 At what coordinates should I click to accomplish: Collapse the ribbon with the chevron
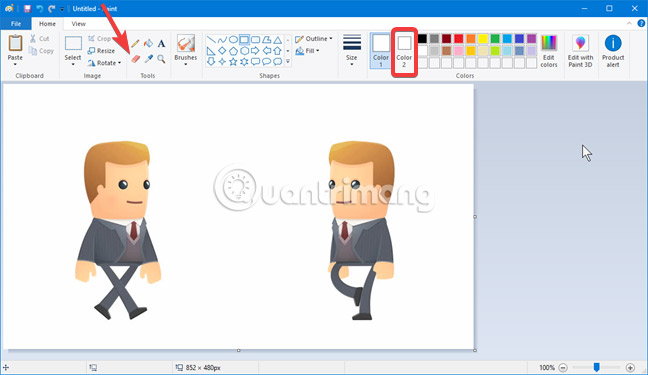click(x=629, y=24)
